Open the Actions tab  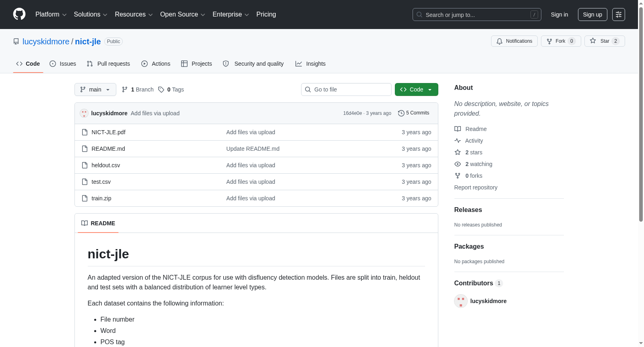pos(156,64)
